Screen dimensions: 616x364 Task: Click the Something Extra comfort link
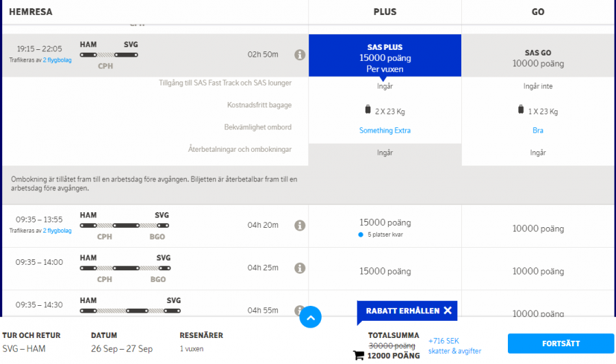[385, 130]
